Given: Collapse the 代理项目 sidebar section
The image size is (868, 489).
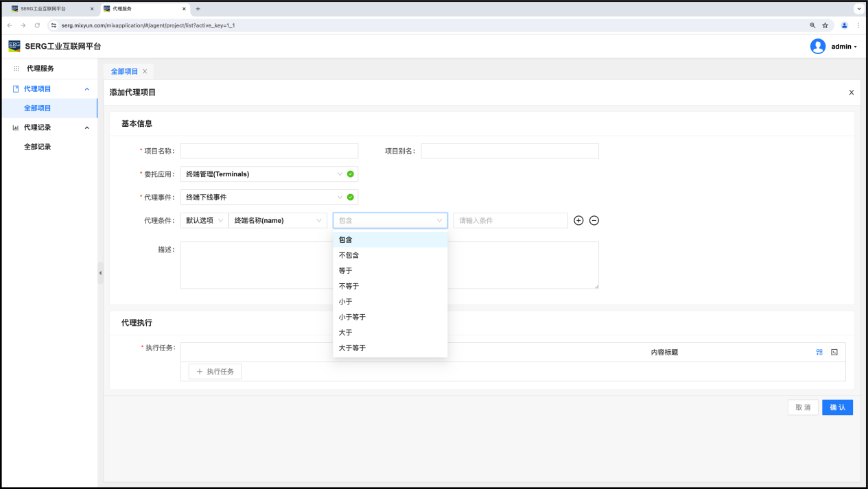Looking at the screenshot, I should coord(86,89).
